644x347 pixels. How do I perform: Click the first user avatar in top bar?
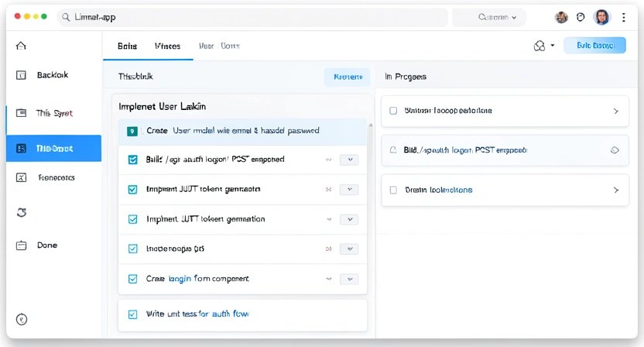(x=561, y=17)
